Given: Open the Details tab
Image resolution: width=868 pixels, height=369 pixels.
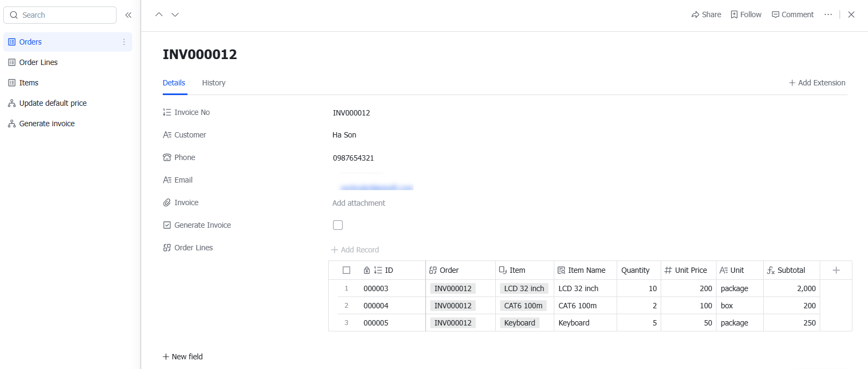Looking at the screenshot, I should pos(174,83).
